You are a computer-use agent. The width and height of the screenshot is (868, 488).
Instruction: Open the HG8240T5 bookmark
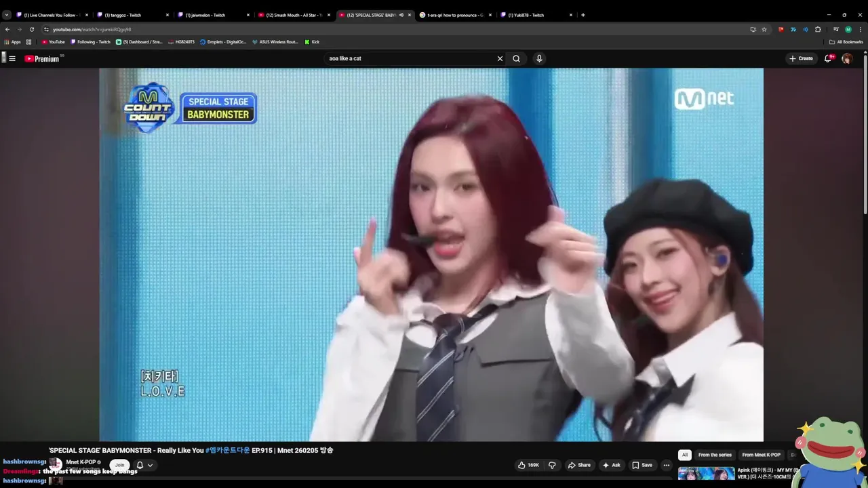[181, 42]
